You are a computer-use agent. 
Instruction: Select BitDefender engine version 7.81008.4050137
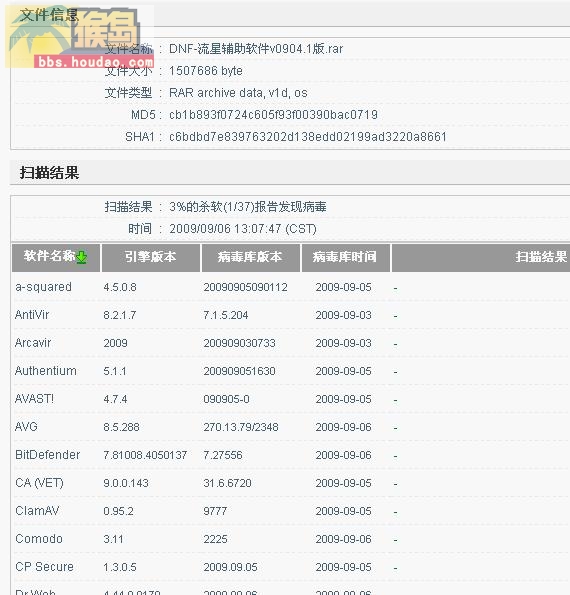145,455
